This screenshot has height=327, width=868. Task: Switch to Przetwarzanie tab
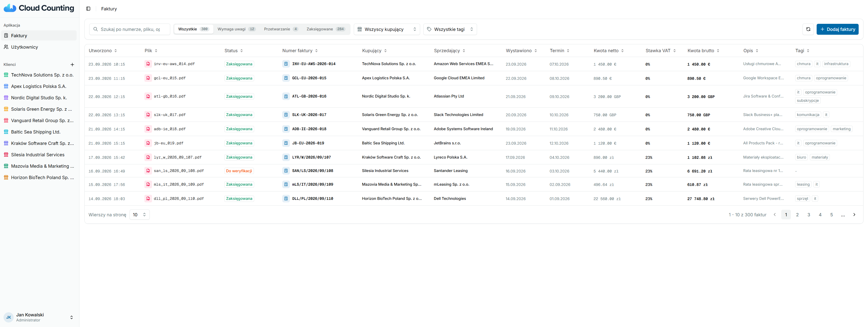pos(281,29)
